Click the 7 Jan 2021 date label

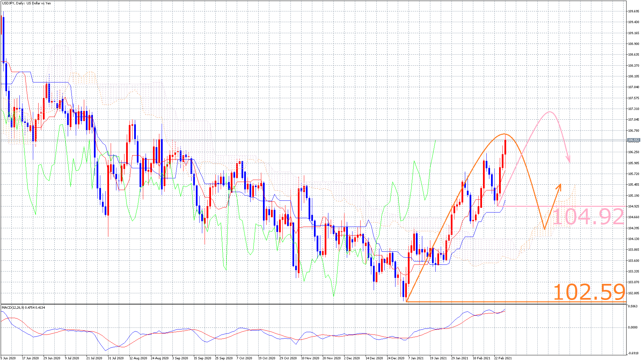[416, 358]
